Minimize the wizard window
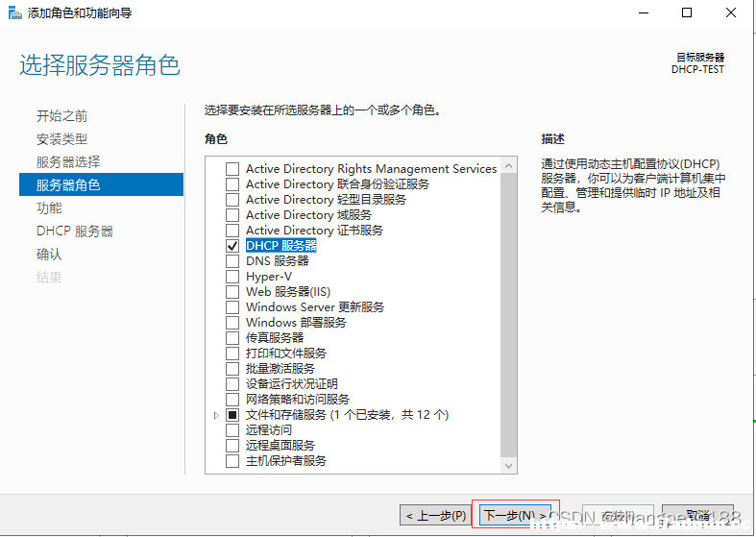This screenshot has width=756, height=537. pyautogui.click(x=644, y=13)
